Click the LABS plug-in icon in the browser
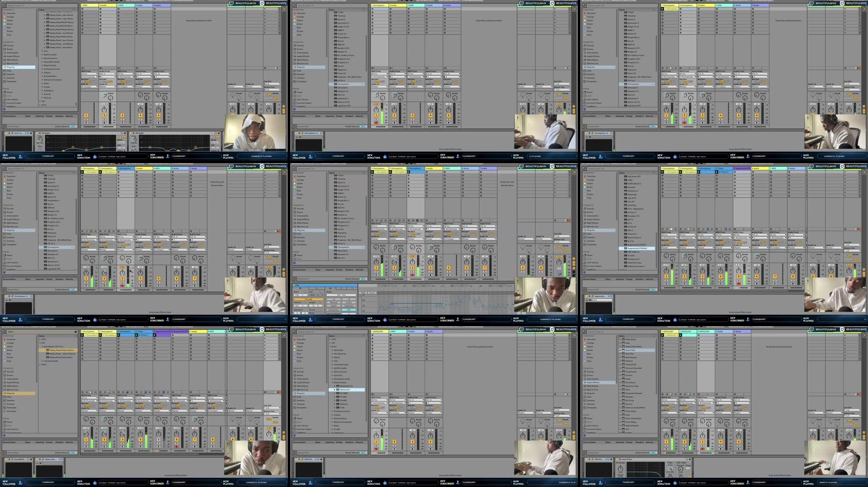 pos(625,180)
